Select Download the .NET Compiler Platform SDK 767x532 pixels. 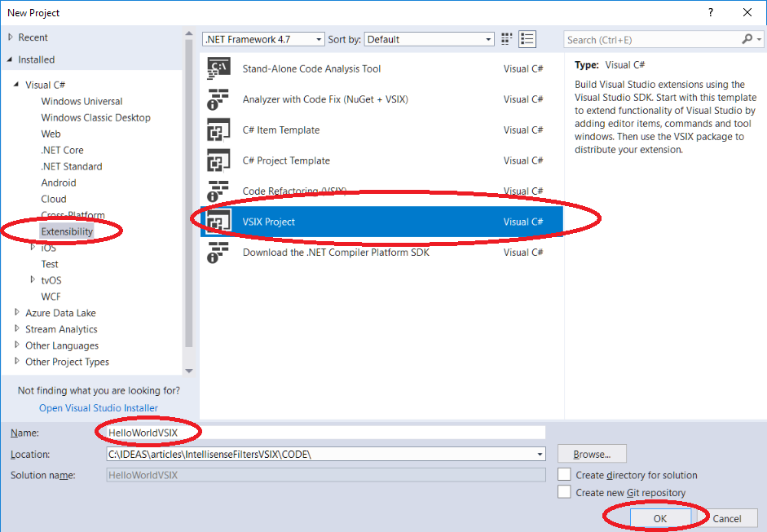(381, 253)
